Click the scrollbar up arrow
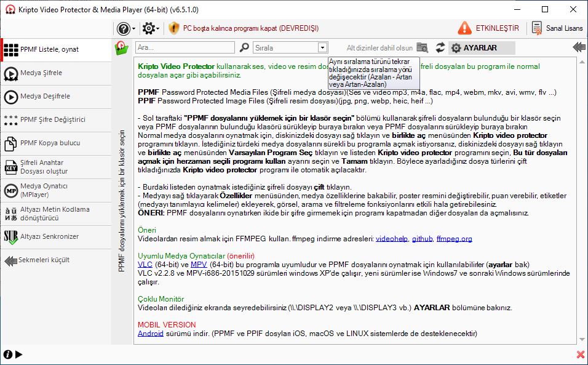This screenshot has height=365, width=588. tap(582, 62)
